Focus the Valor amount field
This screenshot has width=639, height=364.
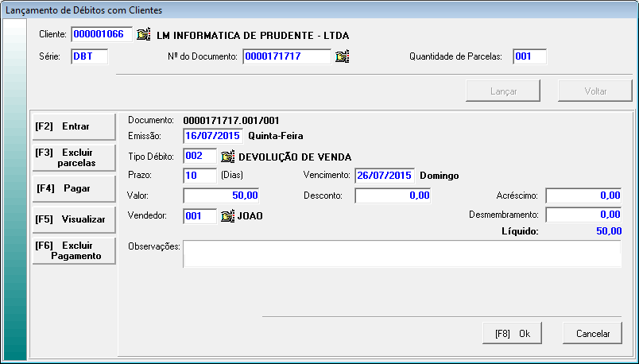point(221,196)
